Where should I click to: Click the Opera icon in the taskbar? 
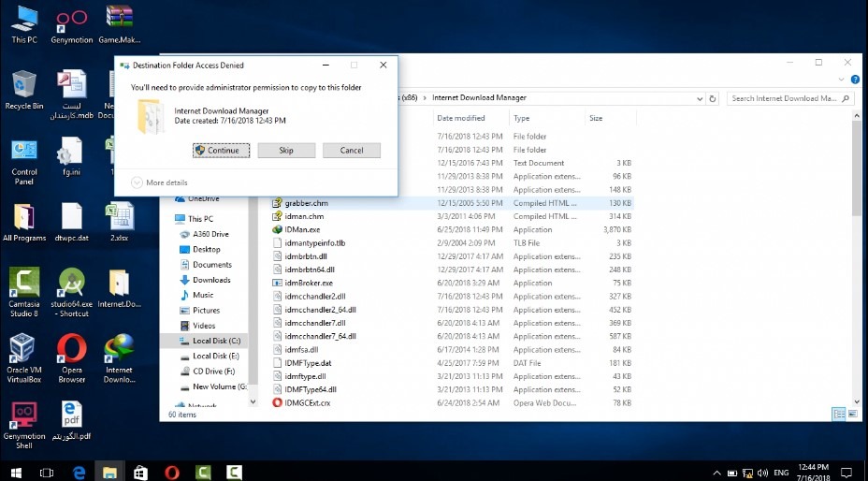(x=171, y=473)
